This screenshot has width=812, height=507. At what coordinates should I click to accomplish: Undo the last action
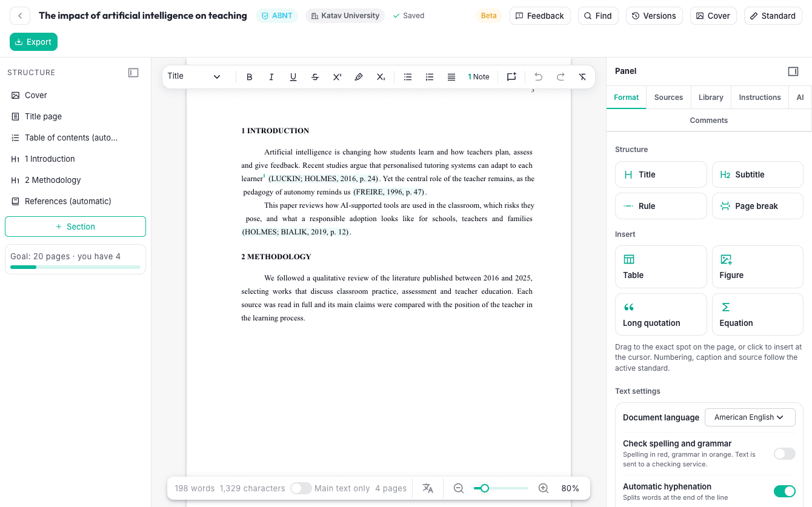click(x=539, y=77)
